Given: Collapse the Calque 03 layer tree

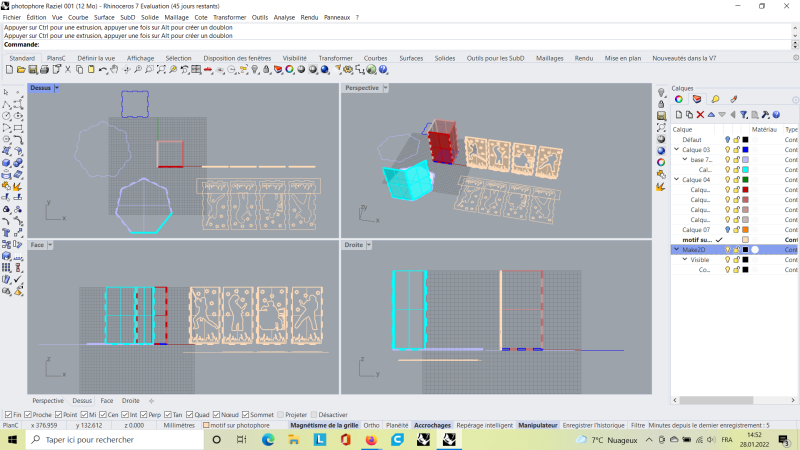Looking at the screenshot, I should (x=676, y=150).
